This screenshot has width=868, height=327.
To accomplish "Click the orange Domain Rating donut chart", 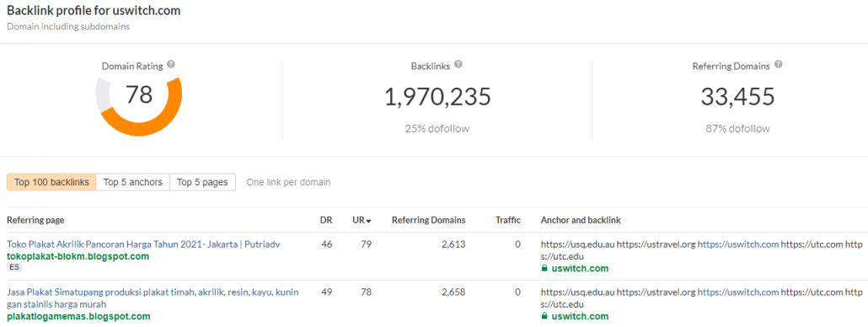I will click(138, 107).
